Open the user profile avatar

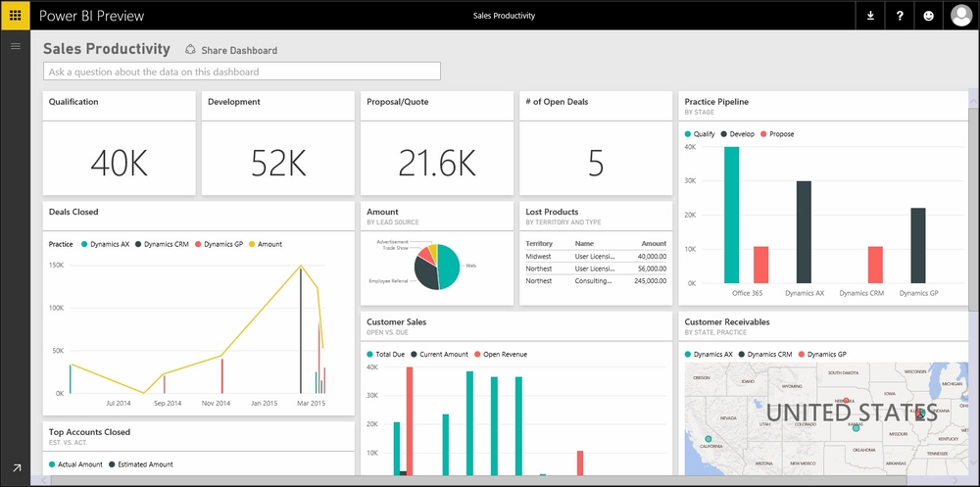(x=961, y=15)
